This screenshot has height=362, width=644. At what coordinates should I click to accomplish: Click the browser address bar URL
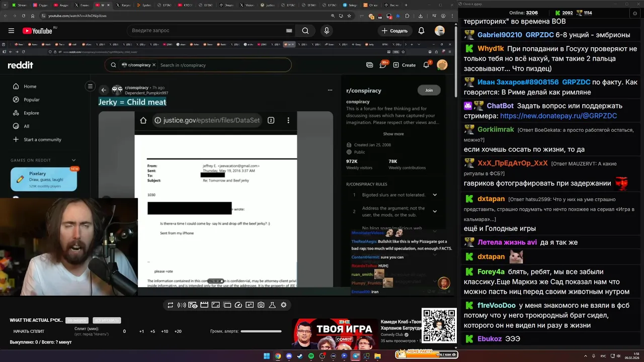77,16
